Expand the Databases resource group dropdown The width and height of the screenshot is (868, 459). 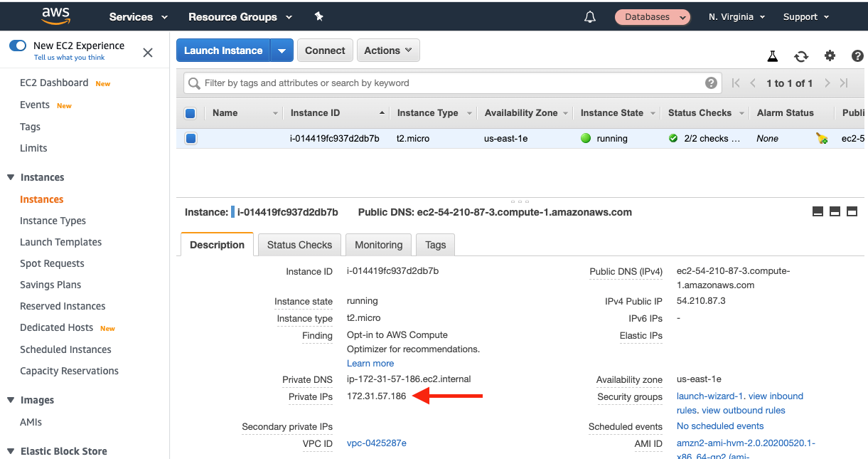pyautogui.click(x=652, y=16)
